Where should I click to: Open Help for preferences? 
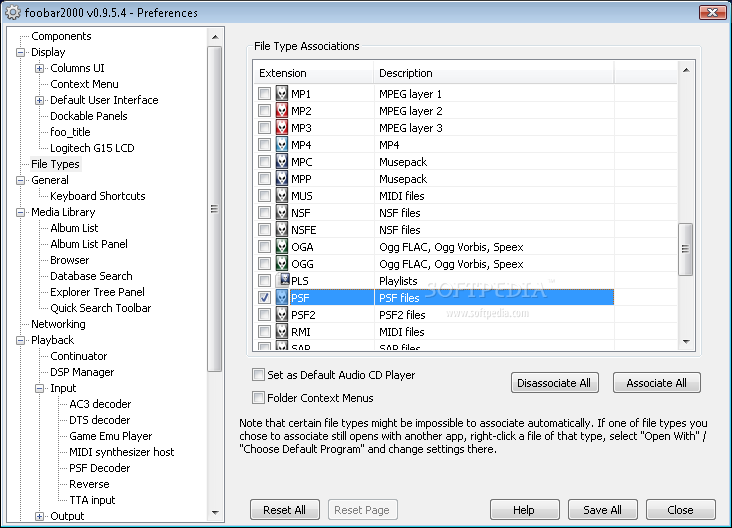click(524, 510)
